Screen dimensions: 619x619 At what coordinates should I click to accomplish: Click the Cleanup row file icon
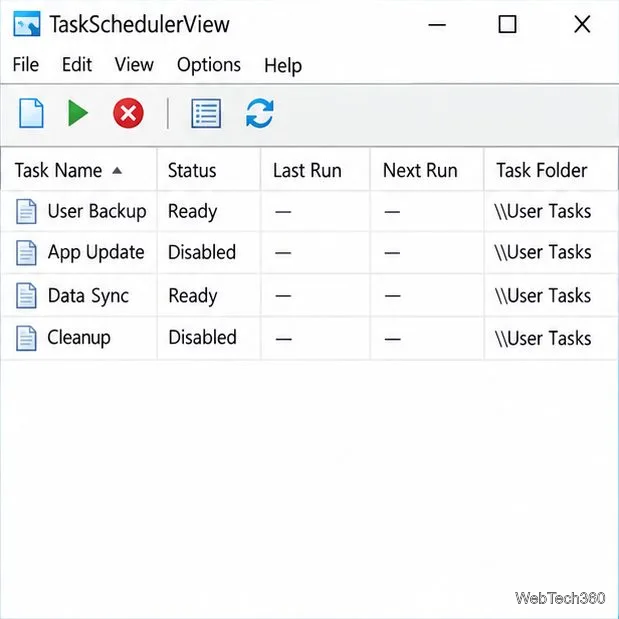(26, 338)
